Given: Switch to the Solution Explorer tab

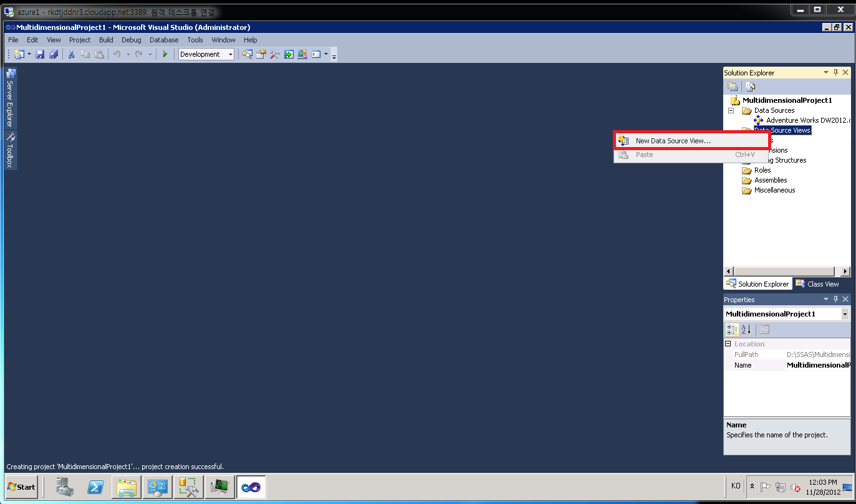Looking at the screenshot, I should 757,284.
